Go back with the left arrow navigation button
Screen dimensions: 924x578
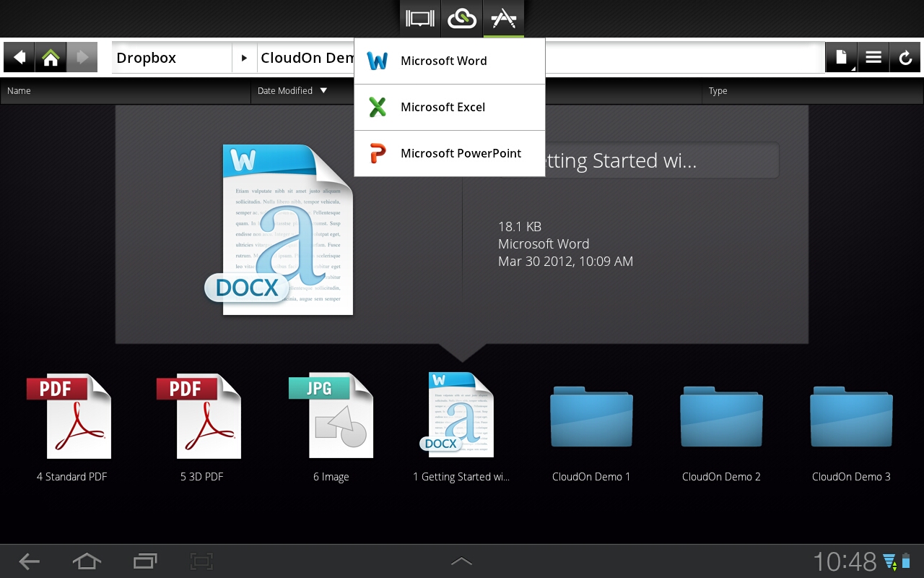pyautogui.click(x=19, y=58)
